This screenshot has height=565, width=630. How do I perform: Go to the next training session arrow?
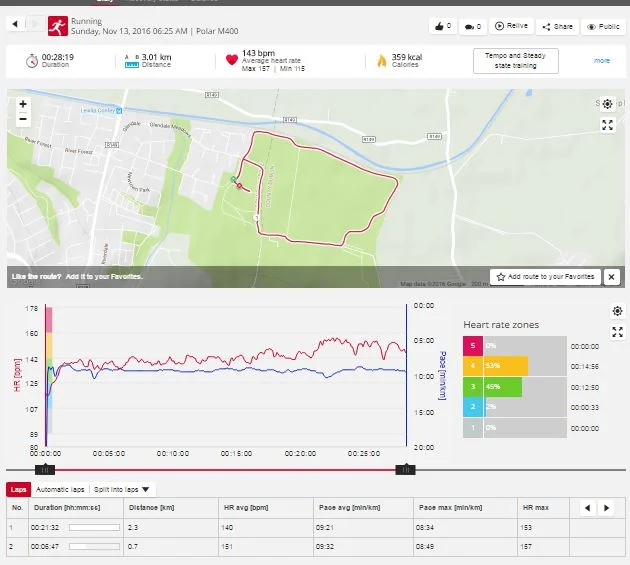coord(36,22)
